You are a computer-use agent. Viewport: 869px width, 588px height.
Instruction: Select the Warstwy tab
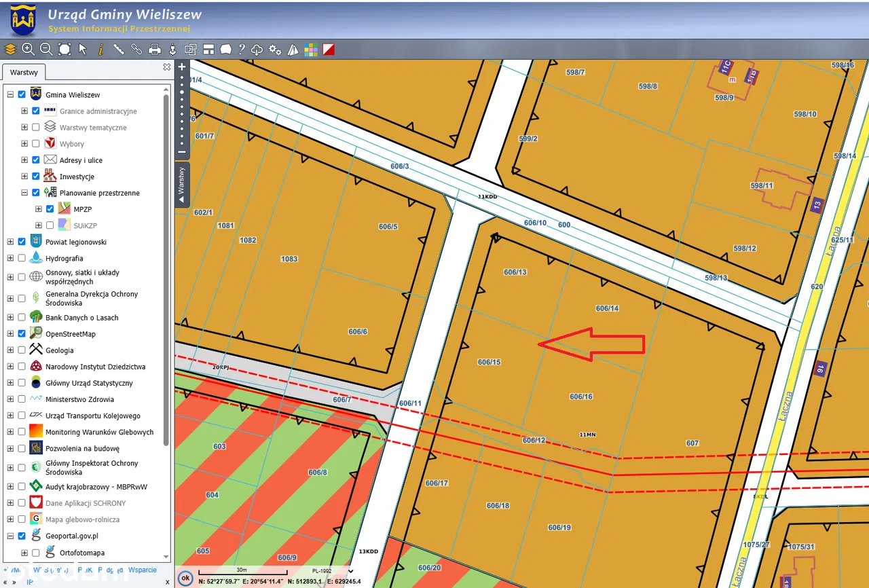pyautogui.click(x=24, y=72)
